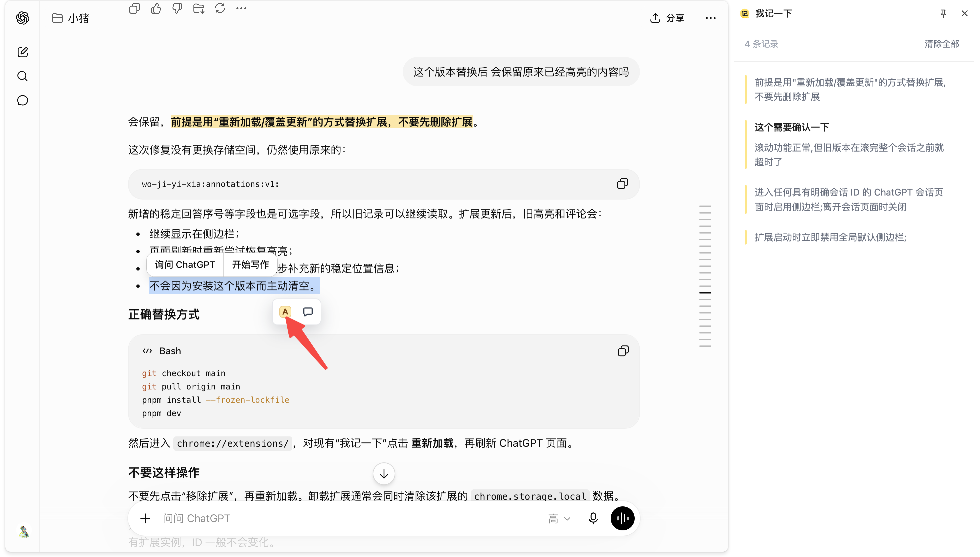This screenshot has height=557, width=980.
Task: Start a new chat with pencil icon
Action: point(23,52)
